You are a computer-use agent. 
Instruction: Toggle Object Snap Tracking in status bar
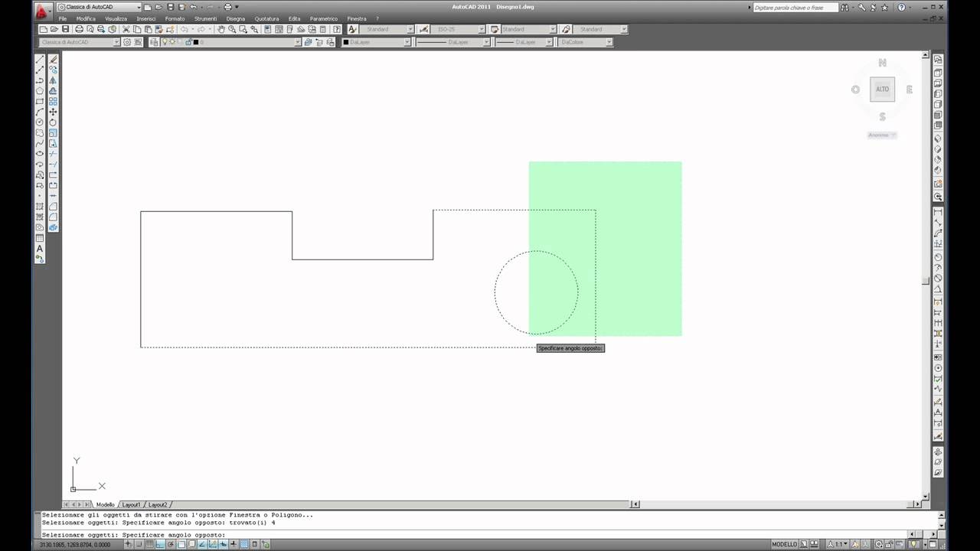click(202, 545)
